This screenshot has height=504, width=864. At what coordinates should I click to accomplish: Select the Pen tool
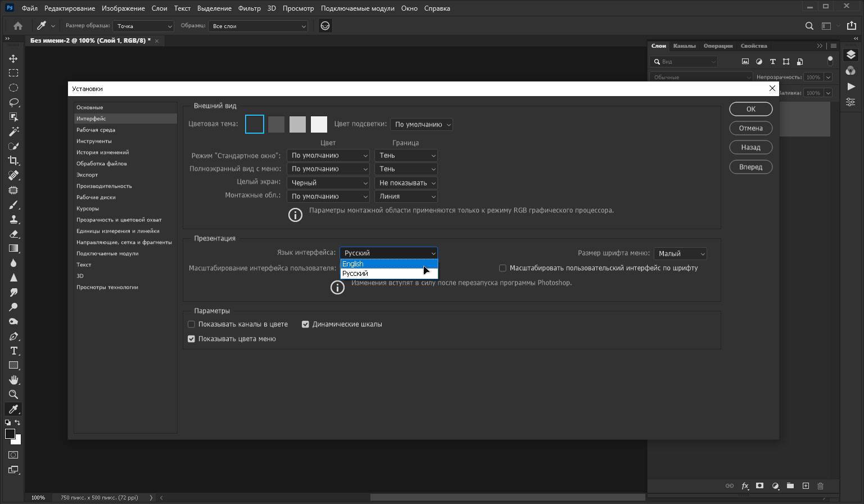13,336
